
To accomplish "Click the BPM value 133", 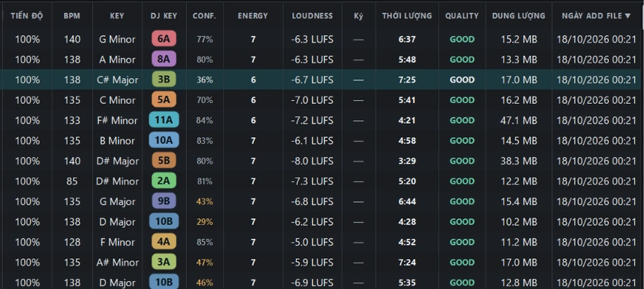I will pyautogui.click(x=72, y=120).
